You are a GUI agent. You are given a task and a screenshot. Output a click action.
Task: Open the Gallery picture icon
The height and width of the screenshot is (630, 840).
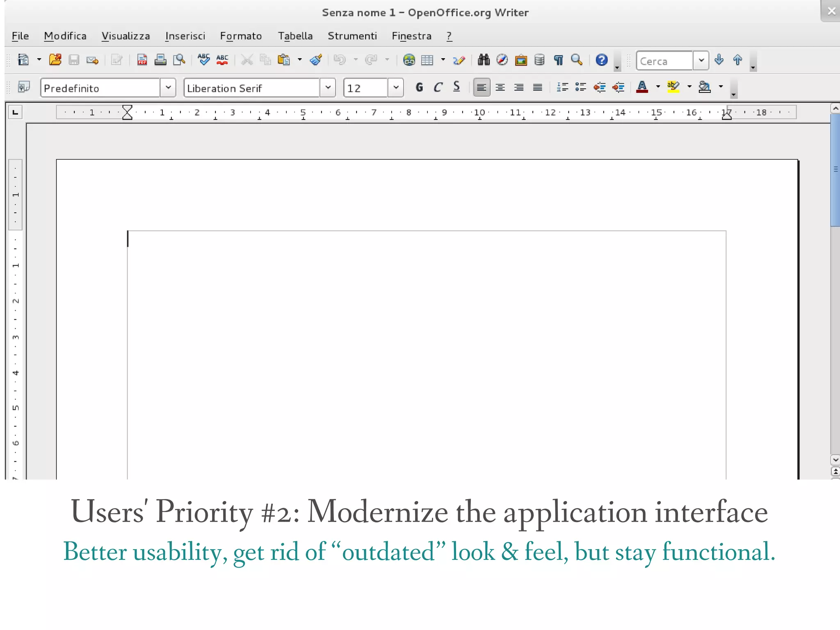pyautogui.click(x=521, y=60)
